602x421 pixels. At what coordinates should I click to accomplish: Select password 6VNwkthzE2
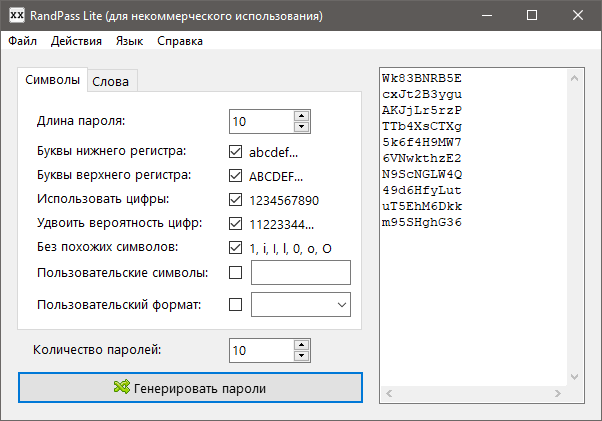pyautogui.click(x=422, y=158)
